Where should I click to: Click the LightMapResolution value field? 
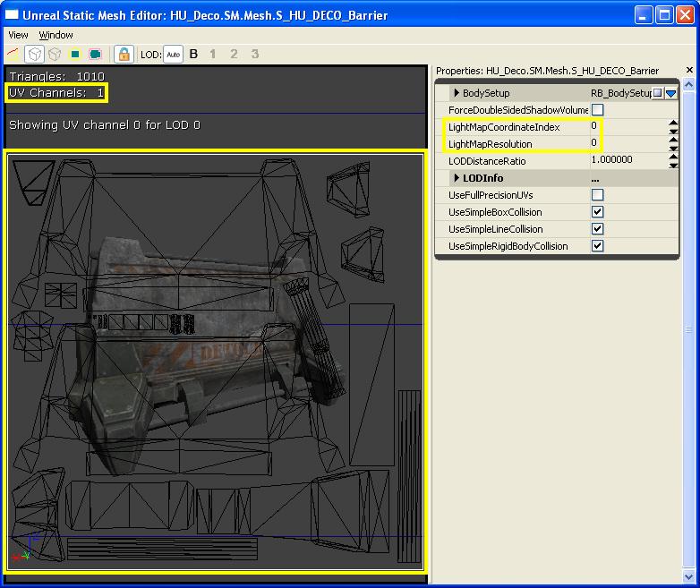(x=627, y=144)
